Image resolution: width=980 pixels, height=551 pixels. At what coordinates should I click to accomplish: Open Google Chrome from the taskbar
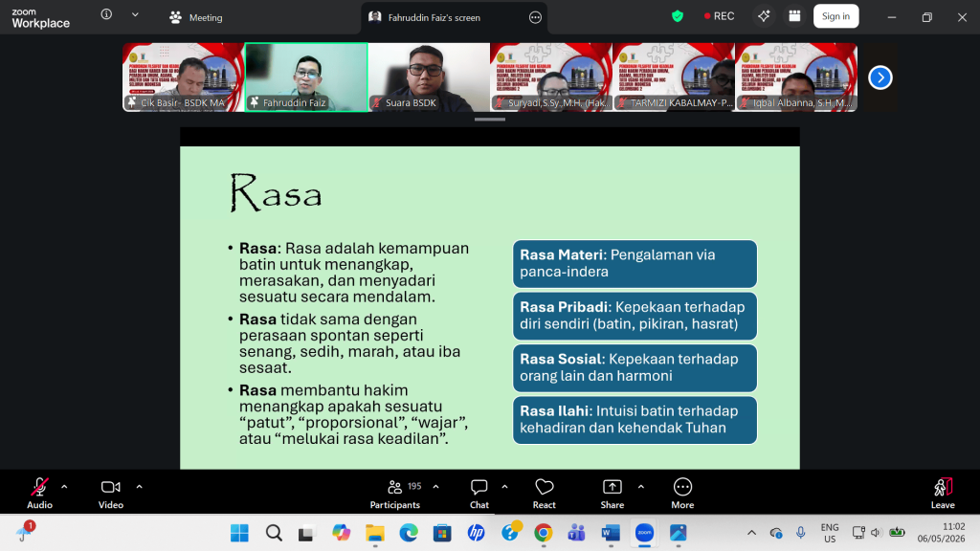point(544,533)
